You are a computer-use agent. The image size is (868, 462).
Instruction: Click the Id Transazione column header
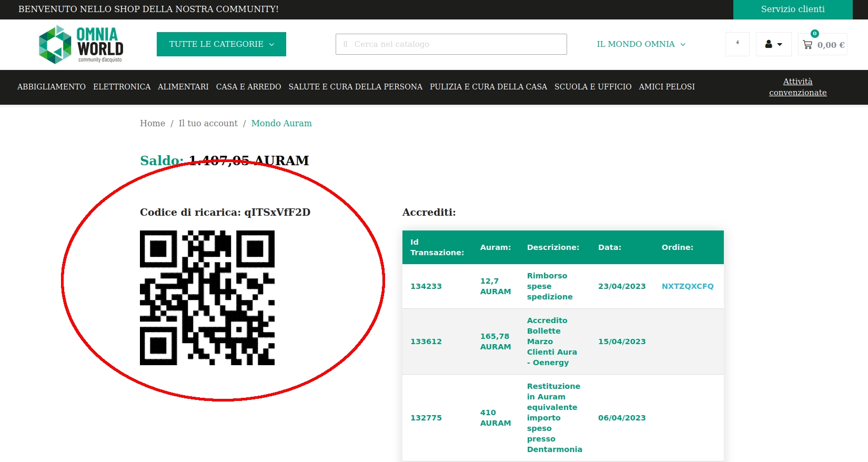pyautogui.click(x=437, y=247)
